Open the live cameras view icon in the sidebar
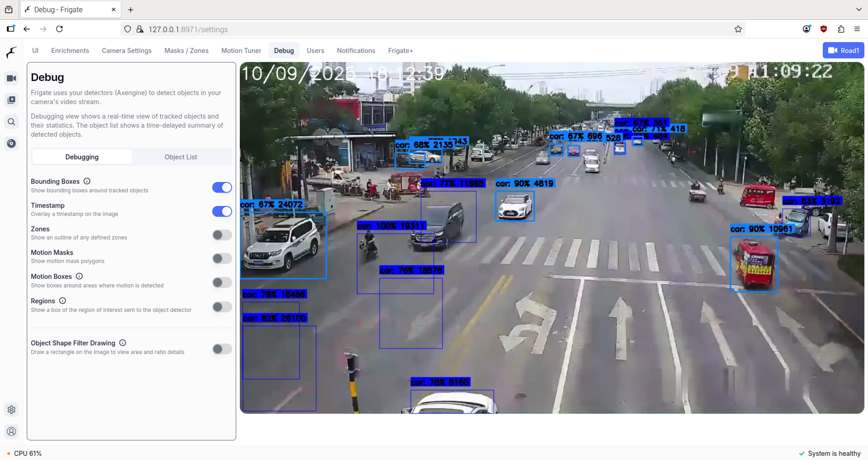This screenshot has height=460, width=868. (x=11, y=78)
